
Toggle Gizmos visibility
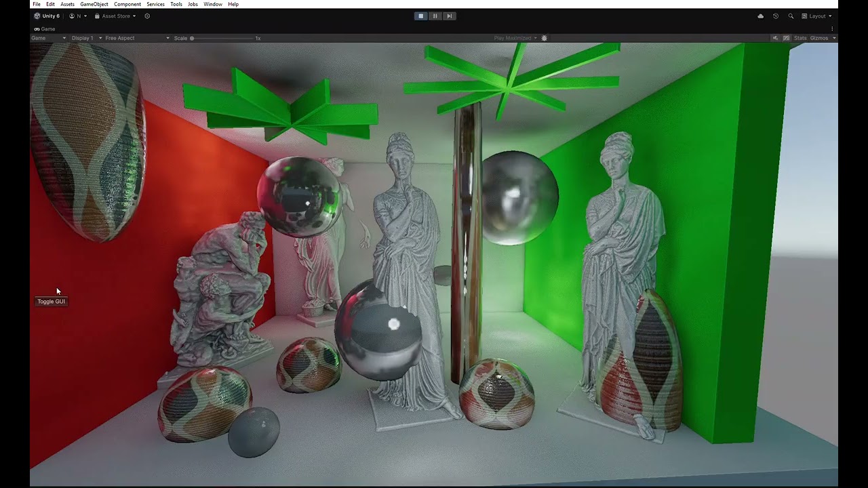click(x=818, y=38)
